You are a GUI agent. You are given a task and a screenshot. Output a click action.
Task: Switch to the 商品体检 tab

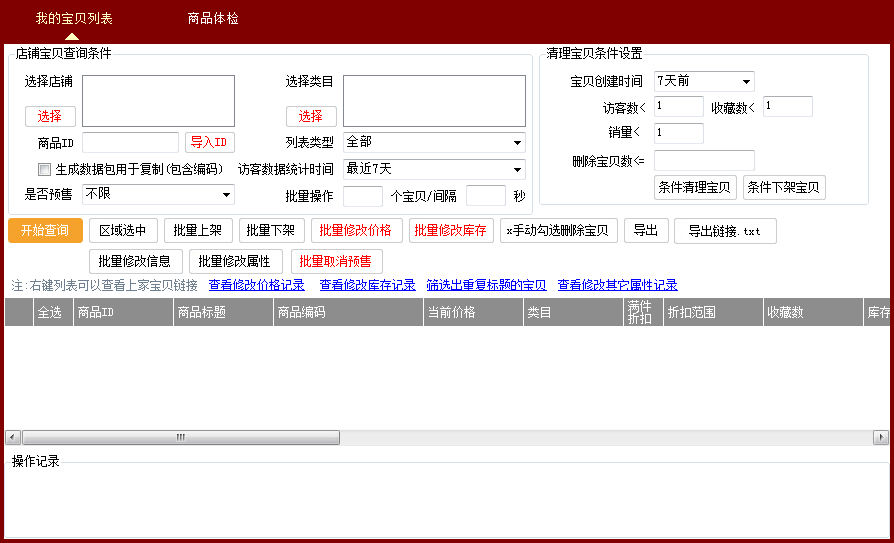[213, 18]
